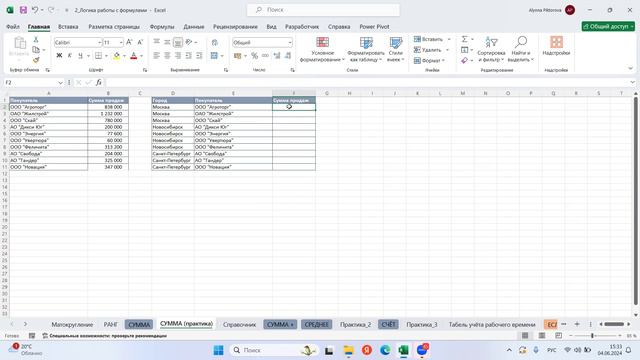Viewport: 640px width, 360px height.
Task: Increase cell indent
Action: click(199, 56)
